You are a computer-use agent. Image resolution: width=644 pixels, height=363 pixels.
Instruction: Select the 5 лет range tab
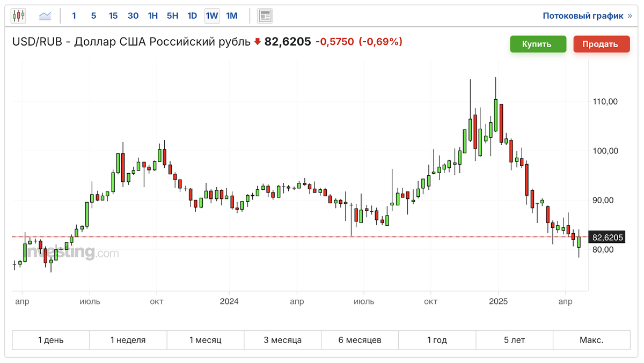[x=515, y=340]
